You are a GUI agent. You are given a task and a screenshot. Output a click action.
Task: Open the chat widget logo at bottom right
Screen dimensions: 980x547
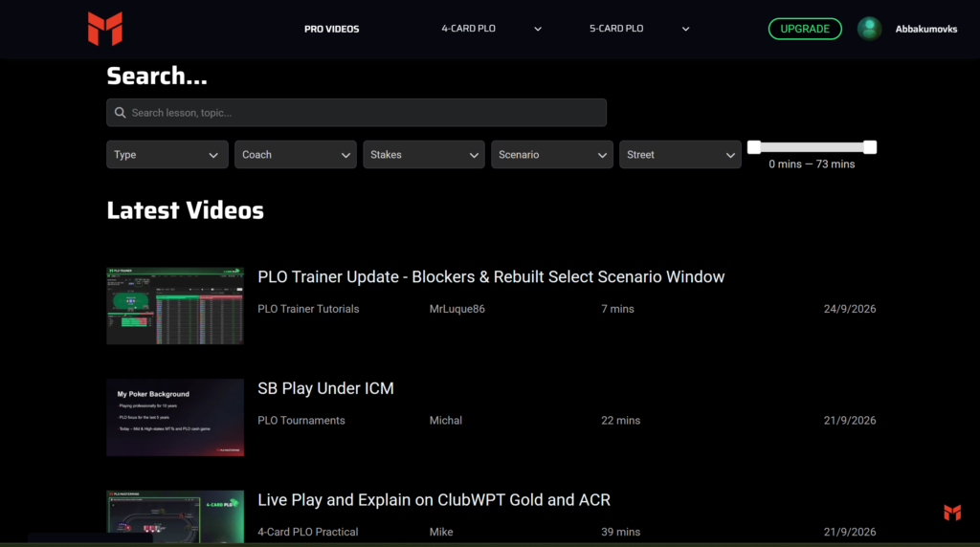coord(952,513)
